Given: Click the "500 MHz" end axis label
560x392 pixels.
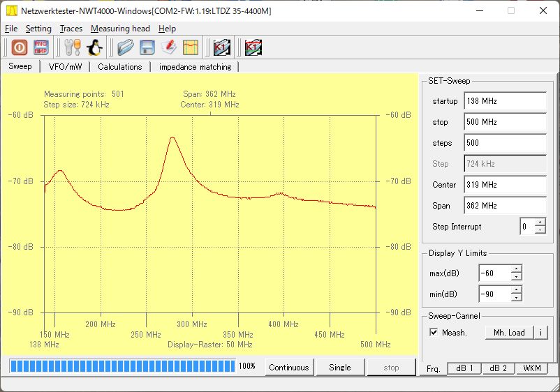Looking at the screenshot, I should [376, 345].
